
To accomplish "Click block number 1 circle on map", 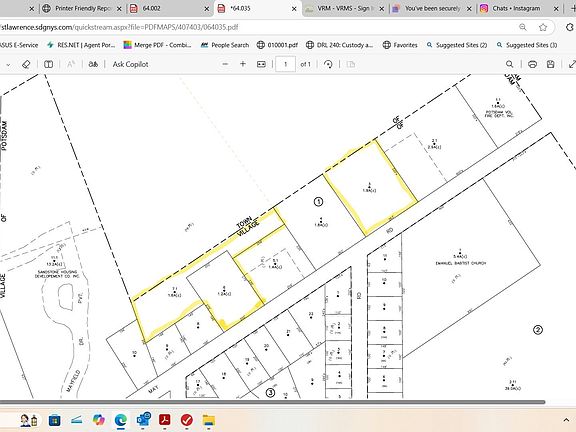I will tap(318, 202).
